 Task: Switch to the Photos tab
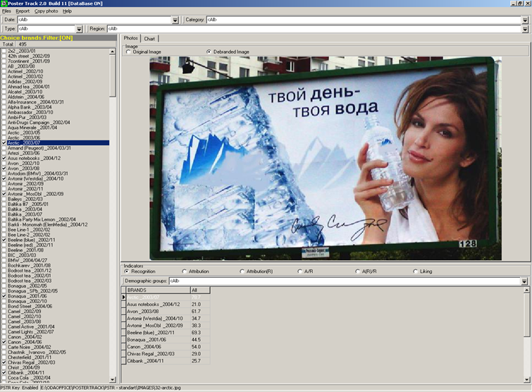130,38
